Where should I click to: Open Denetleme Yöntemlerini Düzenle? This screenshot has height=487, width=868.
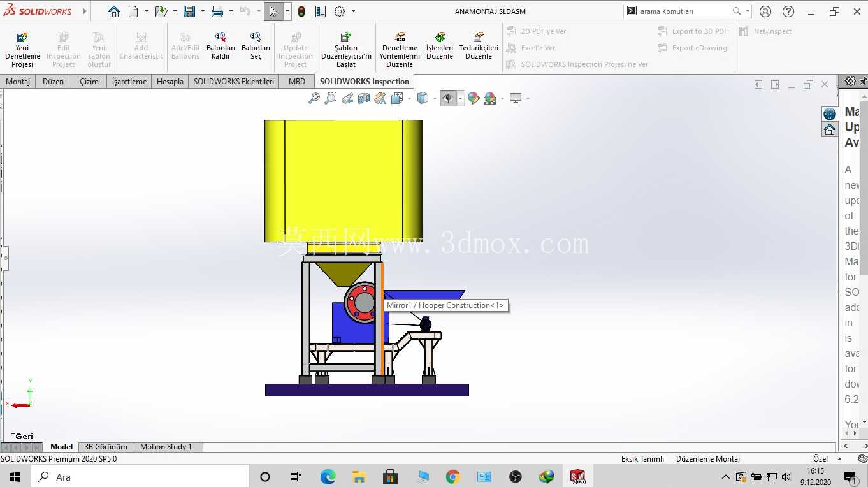point(400,50)
